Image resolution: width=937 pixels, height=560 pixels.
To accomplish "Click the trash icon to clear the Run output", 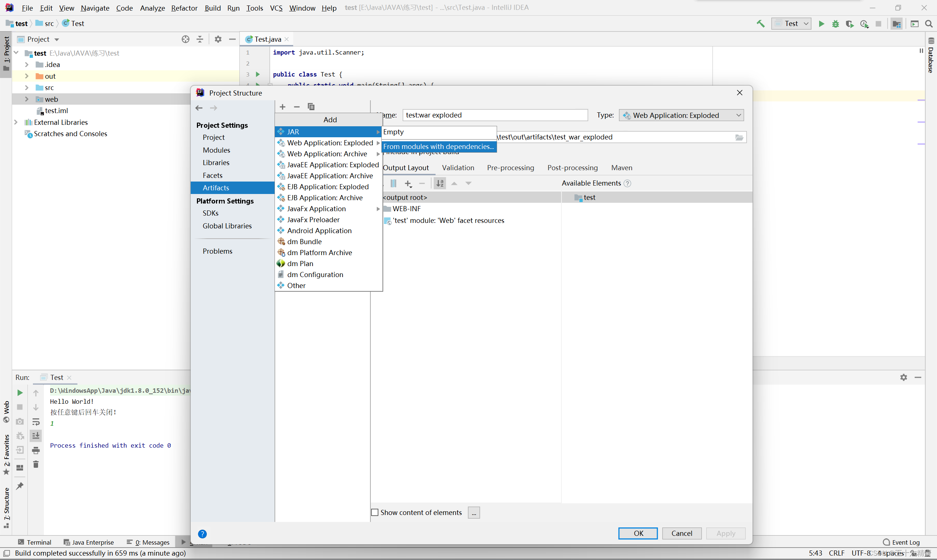I will pyautogui.click(x=36, y=464).
